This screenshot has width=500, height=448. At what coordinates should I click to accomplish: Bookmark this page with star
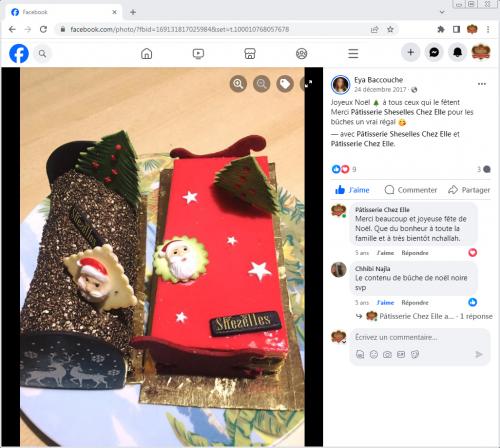[x=390, y=29]
